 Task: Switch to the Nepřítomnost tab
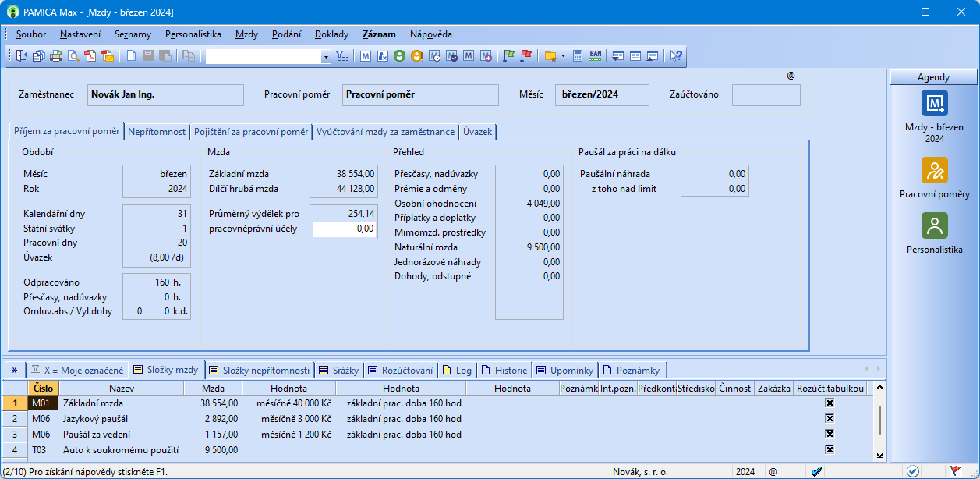157,132
